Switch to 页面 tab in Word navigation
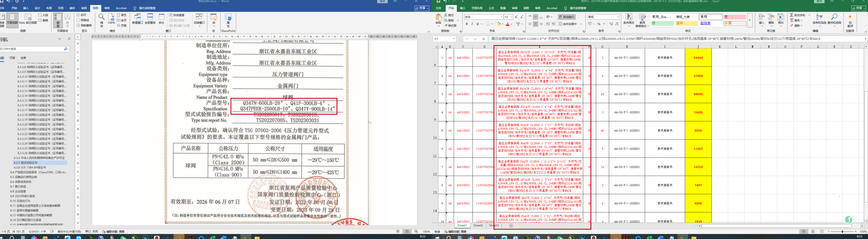 tap(12, 58)
